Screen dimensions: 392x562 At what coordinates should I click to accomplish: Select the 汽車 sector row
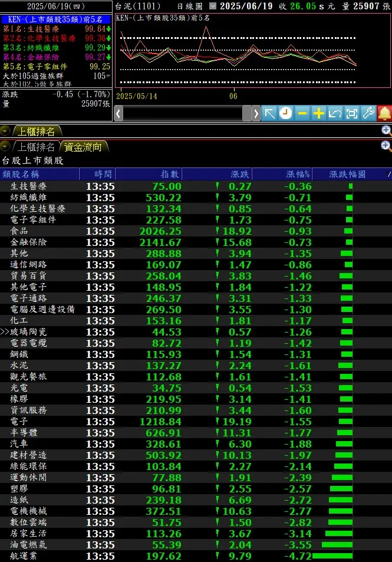(196, 443)
